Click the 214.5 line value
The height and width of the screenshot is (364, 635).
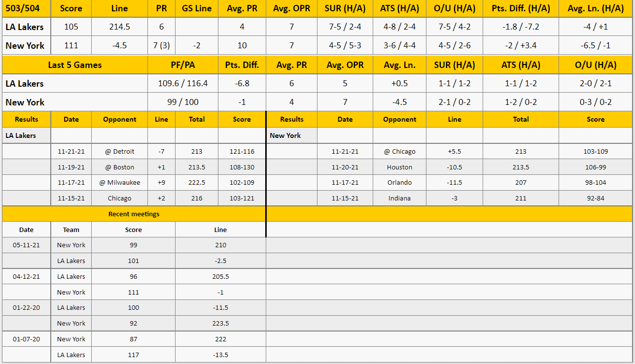tap(119, 27)
